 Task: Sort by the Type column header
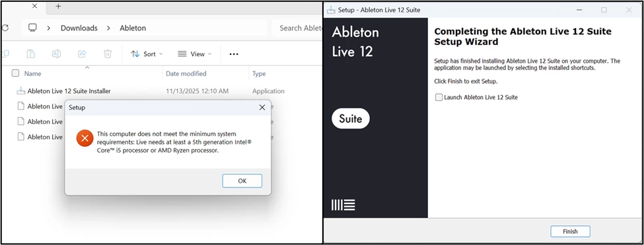point(259,73)
